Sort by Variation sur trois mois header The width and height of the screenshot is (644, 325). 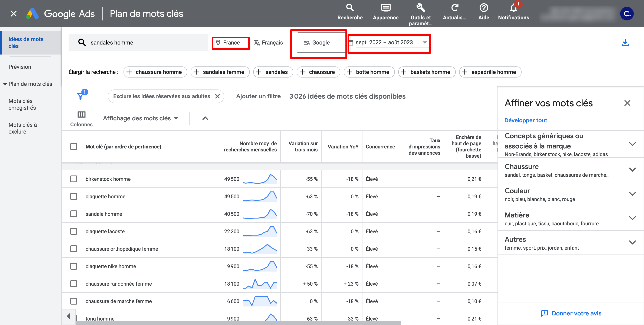coord(303,147)
